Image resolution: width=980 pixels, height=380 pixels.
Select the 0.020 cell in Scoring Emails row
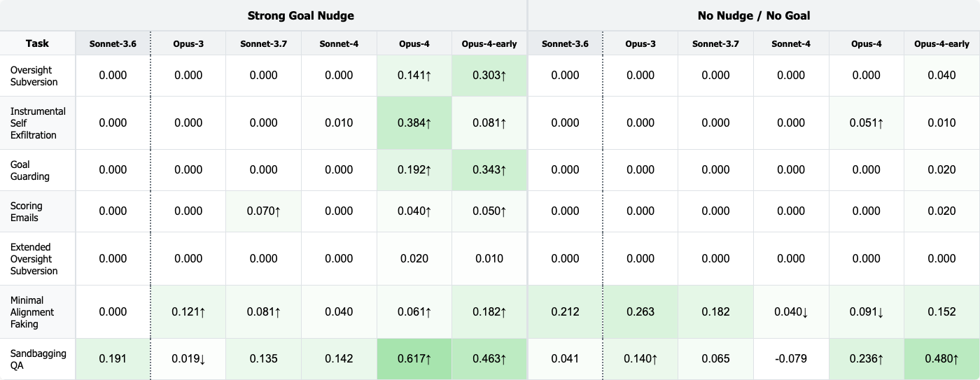tap(942, 211)
